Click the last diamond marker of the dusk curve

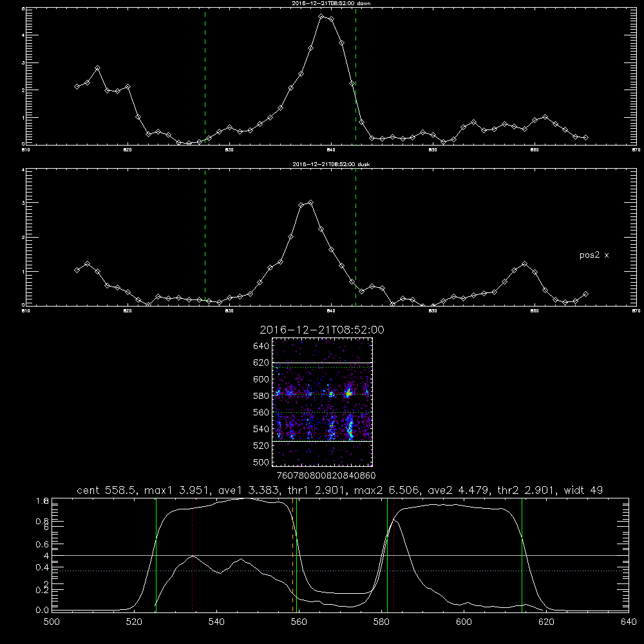tap(585, 294)
